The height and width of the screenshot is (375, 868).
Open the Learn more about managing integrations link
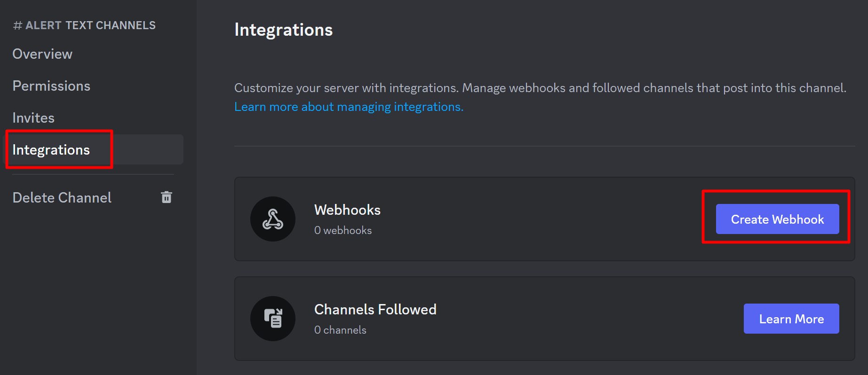click(349, 107)
